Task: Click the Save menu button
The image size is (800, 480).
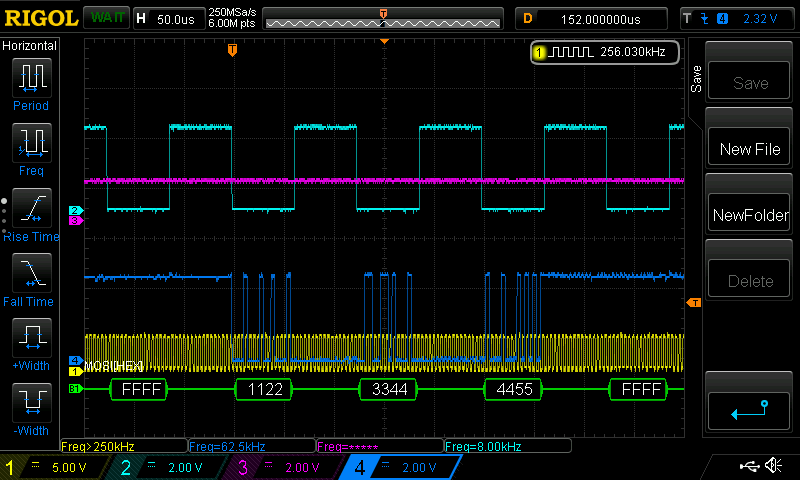Action: (748, 81)
